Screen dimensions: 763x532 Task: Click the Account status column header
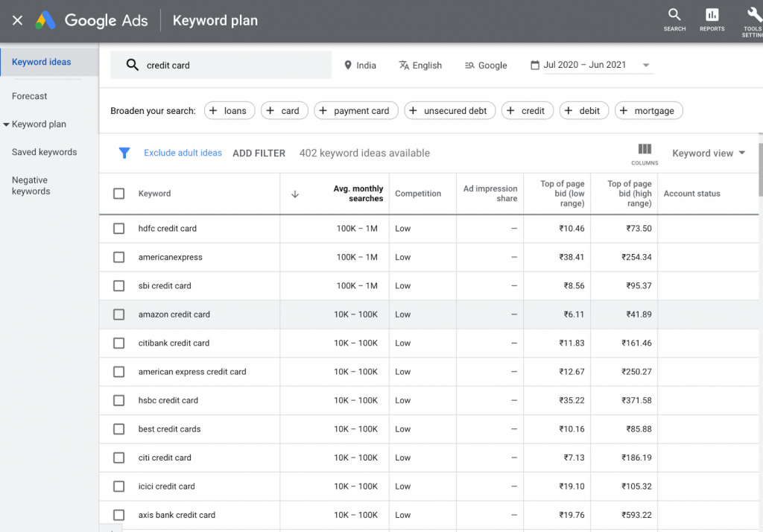coord(691,193)
